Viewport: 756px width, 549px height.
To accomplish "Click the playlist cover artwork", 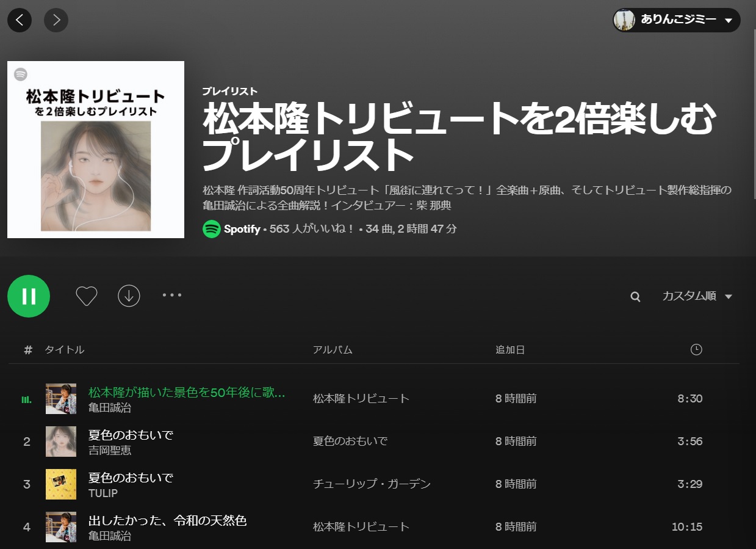I will tap(96, 150).
